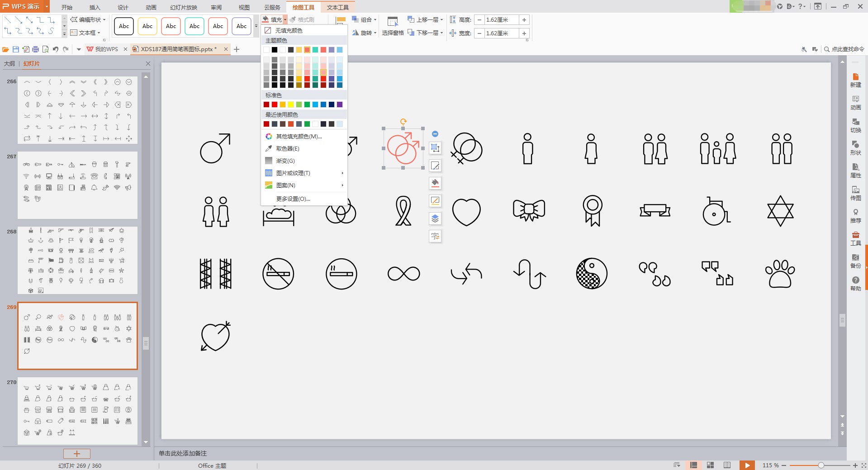Switch to the 插入 ribbon tab

pos(95,7)
